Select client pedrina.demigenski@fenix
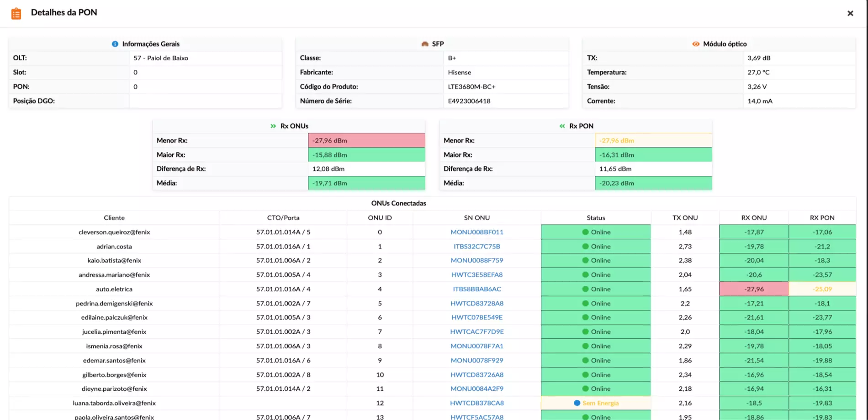 (x=114, y=303)
